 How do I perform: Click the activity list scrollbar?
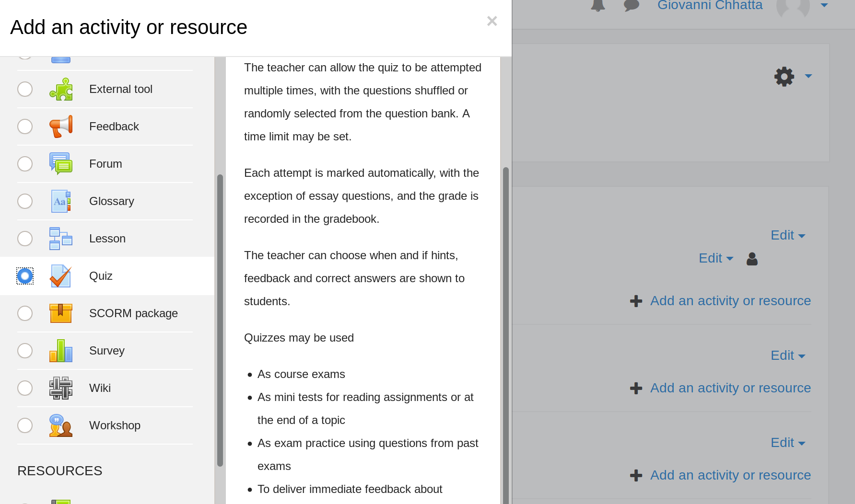(x=220, y=320)
